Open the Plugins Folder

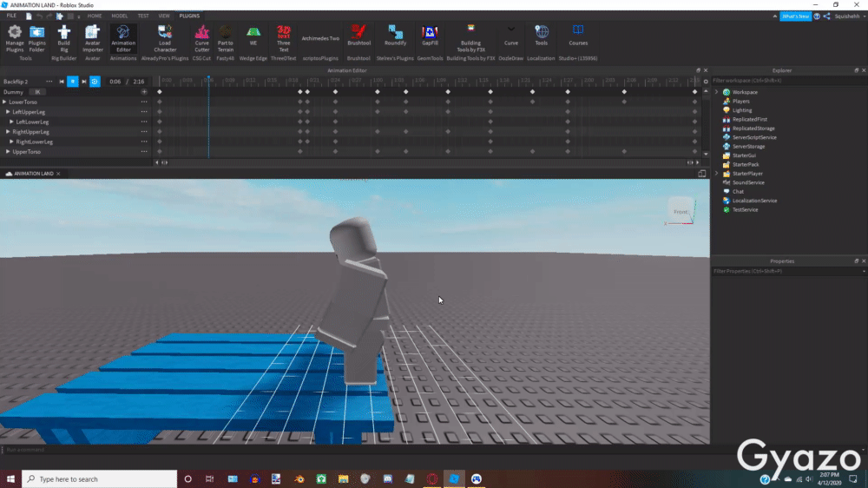pos(37,39)
